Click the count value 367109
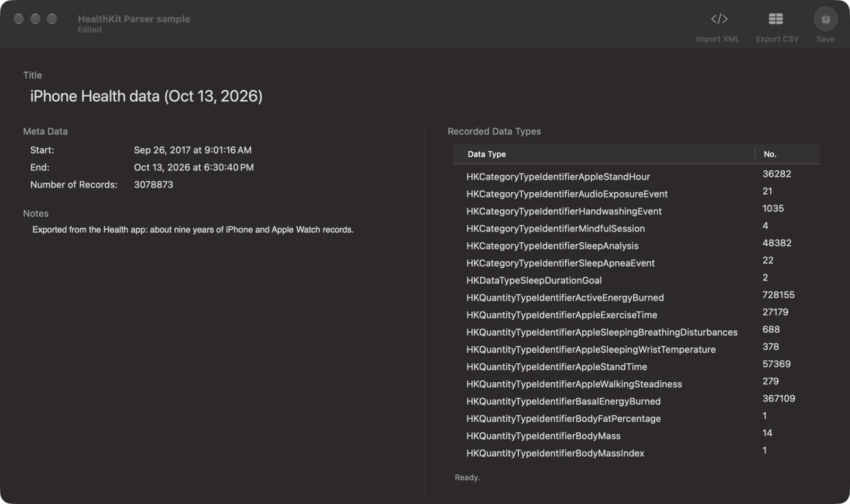 click(x=779, y=398)
